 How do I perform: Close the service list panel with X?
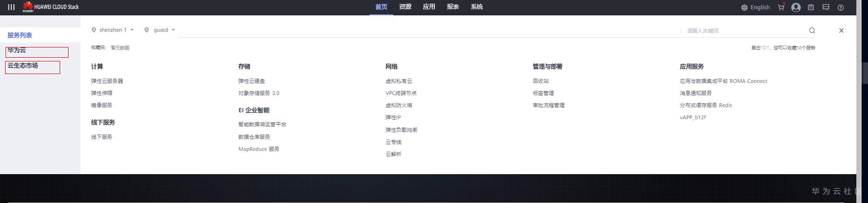tap(841, 30)
